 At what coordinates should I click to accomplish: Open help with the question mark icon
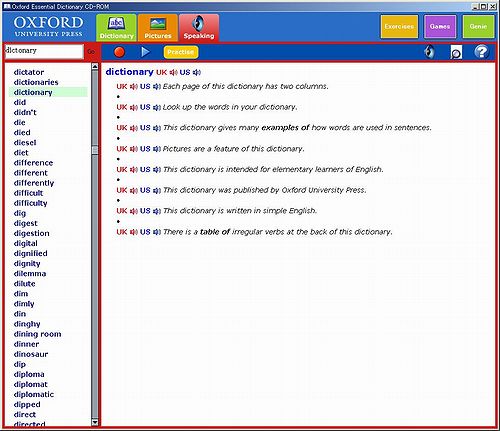pos(481,52)
